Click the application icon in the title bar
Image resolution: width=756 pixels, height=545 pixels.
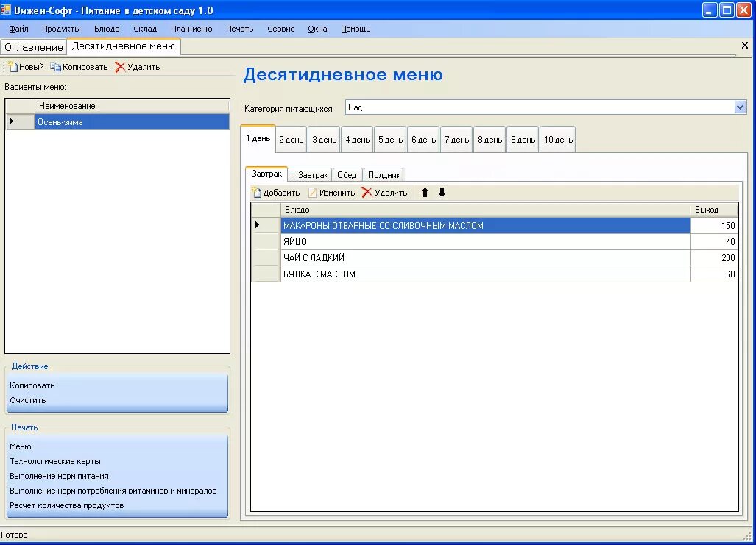(6, 10)
